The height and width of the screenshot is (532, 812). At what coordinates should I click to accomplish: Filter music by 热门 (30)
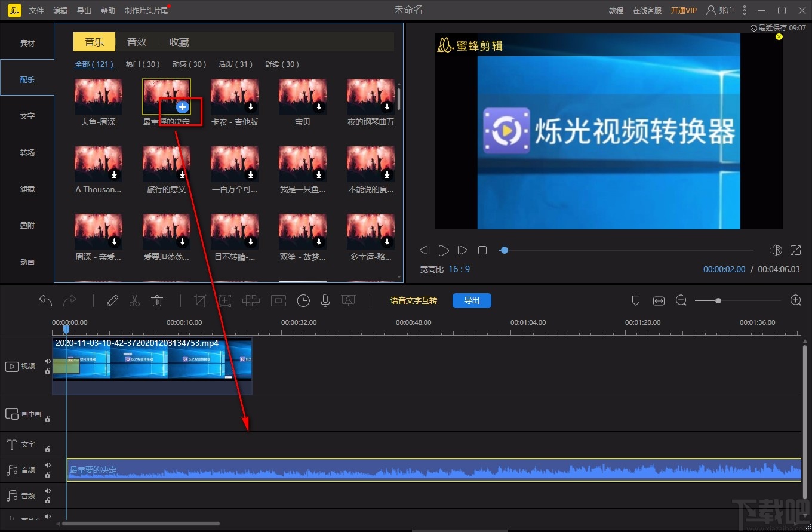point(143,64)
